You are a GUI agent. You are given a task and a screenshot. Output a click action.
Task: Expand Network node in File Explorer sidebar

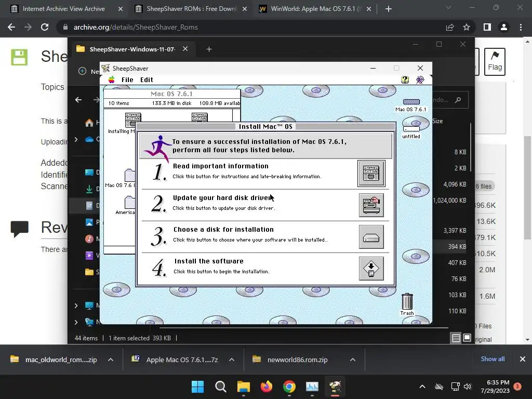[76, 322]
